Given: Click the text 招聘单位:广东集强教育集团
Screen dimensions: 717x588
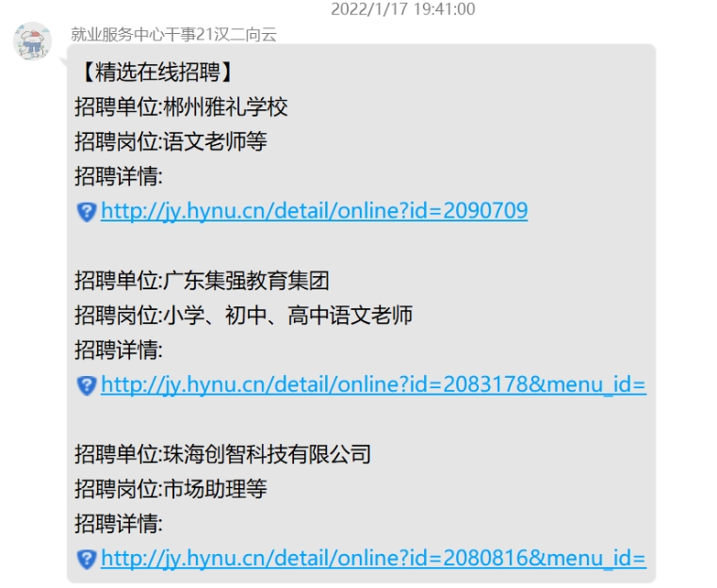Looking at the screenshot, I should (202, 280).
